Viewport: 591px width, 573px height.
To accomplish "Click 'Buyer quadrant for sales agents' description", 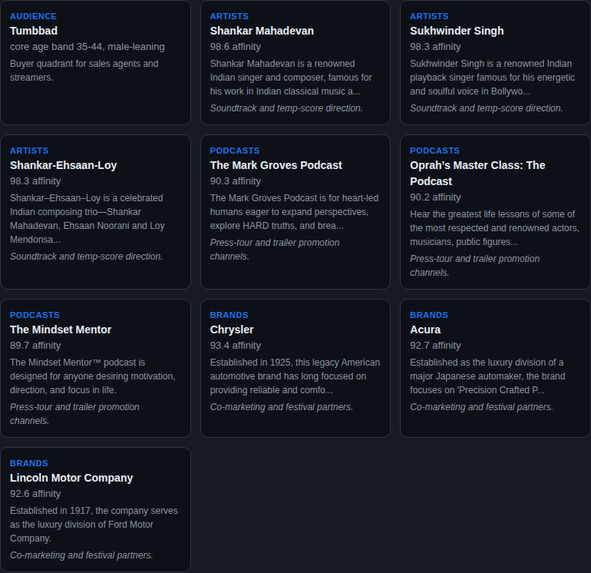I will click(84, 70).
